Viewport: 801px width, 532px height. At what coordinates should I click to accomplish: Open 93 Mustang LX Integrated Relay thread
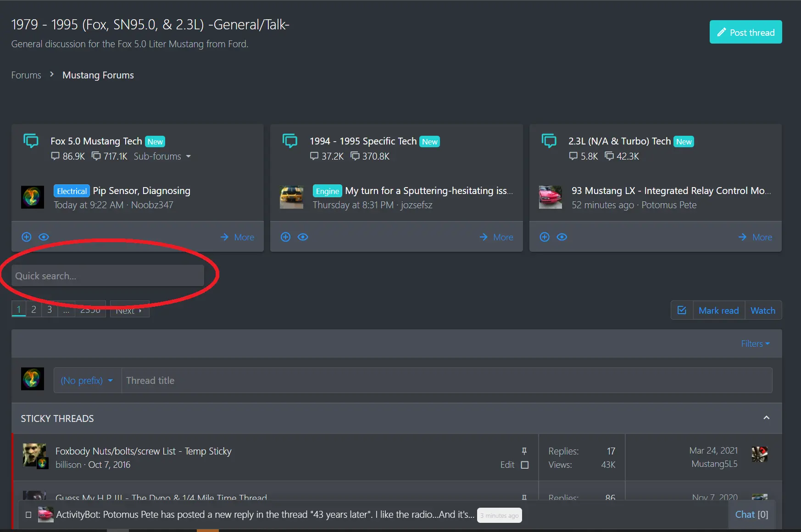(x=671, y=191)
